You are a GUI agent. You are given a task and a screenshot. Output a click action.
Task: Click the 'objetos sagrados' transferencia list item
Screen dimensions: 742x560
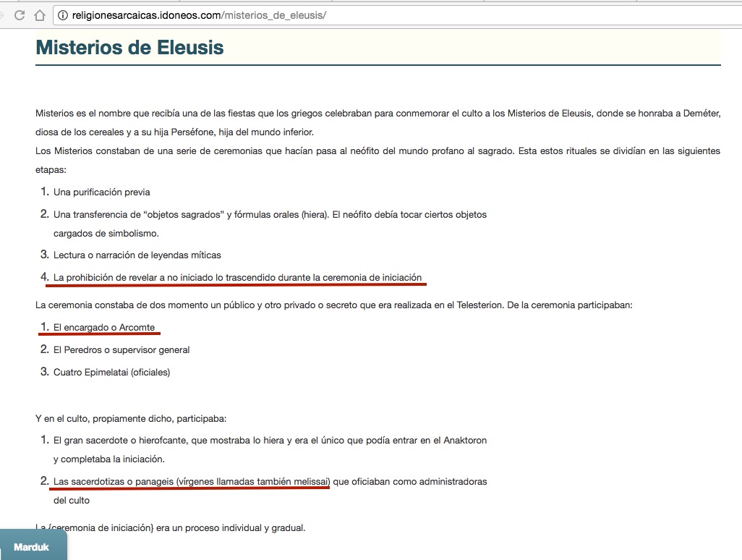pyautogui.click(x=269, y=215)
